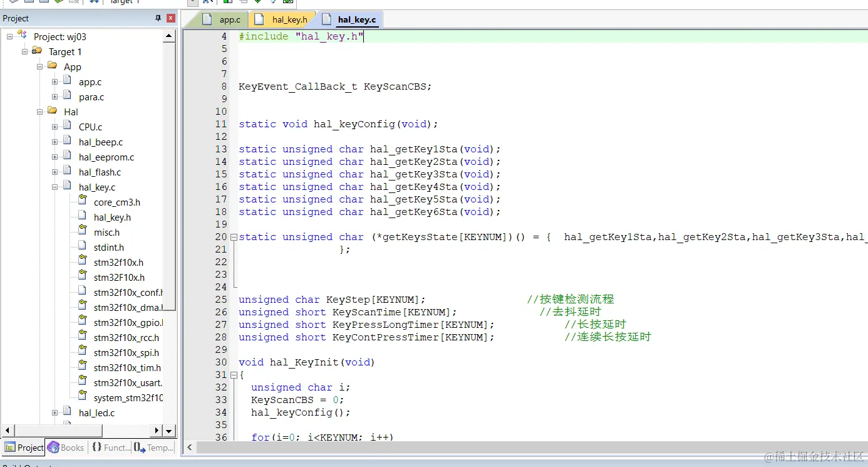Select CPU.c in the project tree

click(90, 127)
